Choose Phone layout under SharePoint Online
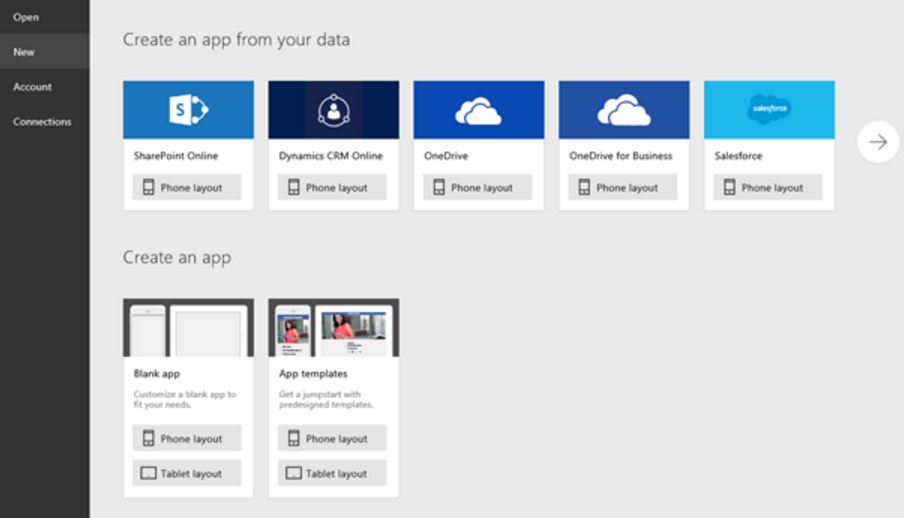This screenshot has width=904, height=518. click(187, 187)
